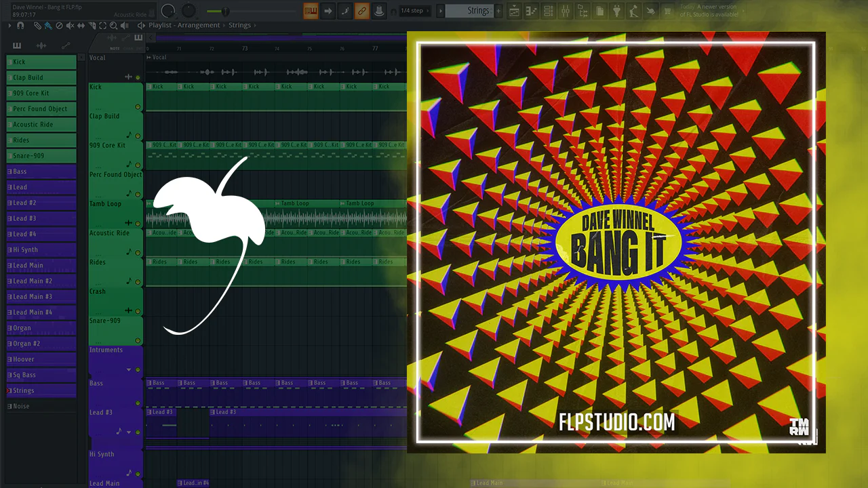Click bar 73 on playlist timeline
This screenshot has height=488, width=868.
point(244,49)
